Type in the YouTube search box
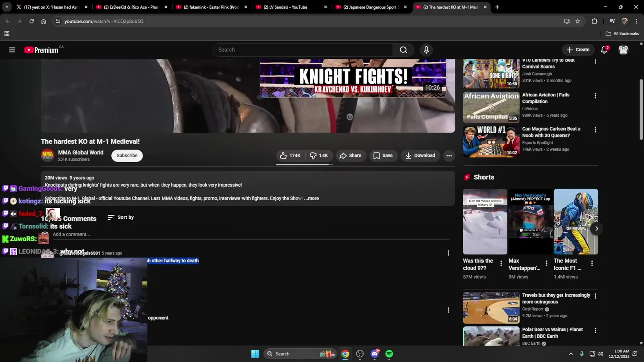 tap(303, 50)
